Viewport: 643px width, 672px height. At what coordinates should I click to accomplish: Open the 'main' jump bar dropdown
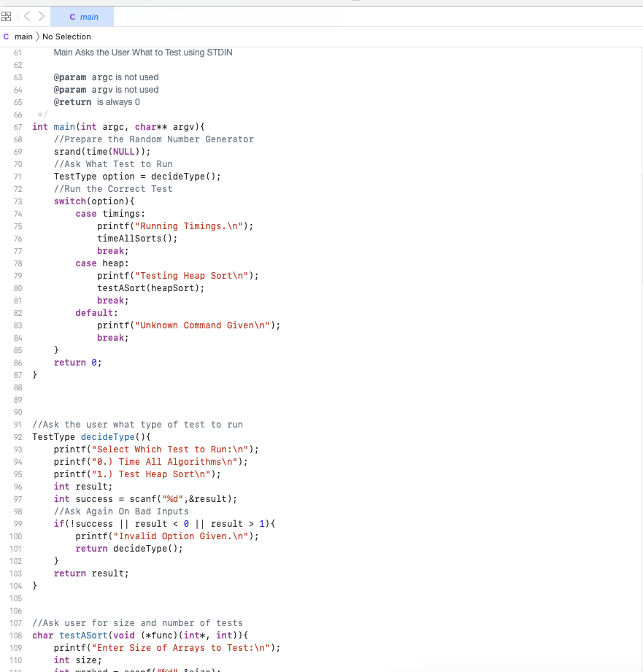coord(23,36)
